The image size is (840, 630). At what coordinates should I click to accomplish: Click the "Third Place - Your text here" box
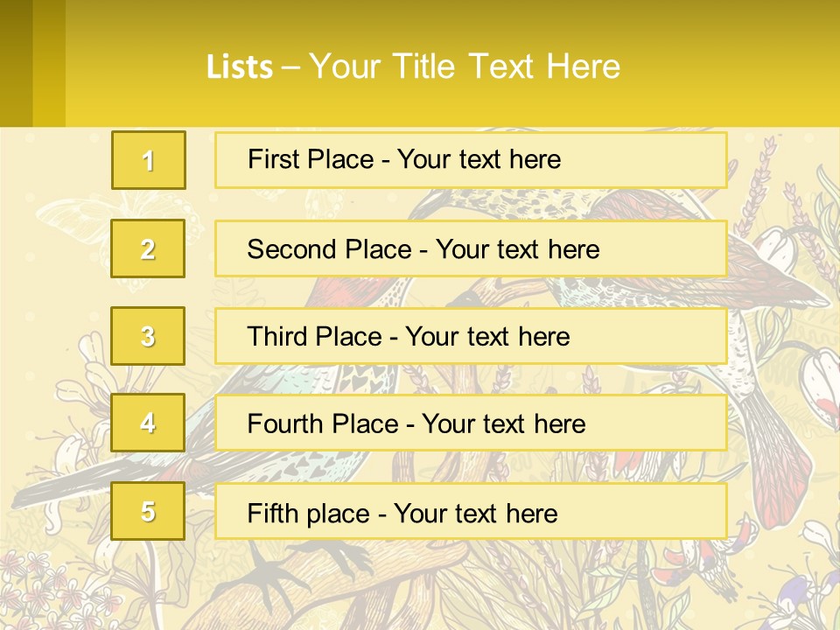pos(471,336)
